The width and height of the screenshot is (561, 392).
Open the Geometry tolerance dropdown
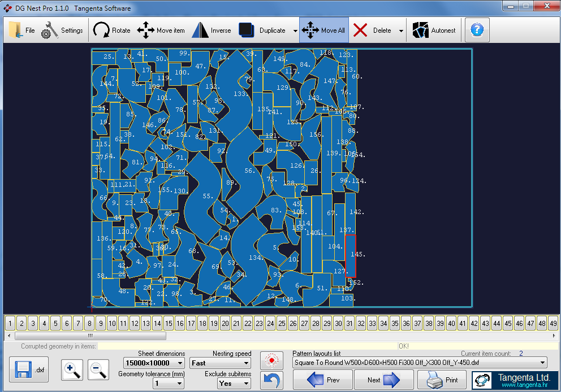click(x=169, y=384)
